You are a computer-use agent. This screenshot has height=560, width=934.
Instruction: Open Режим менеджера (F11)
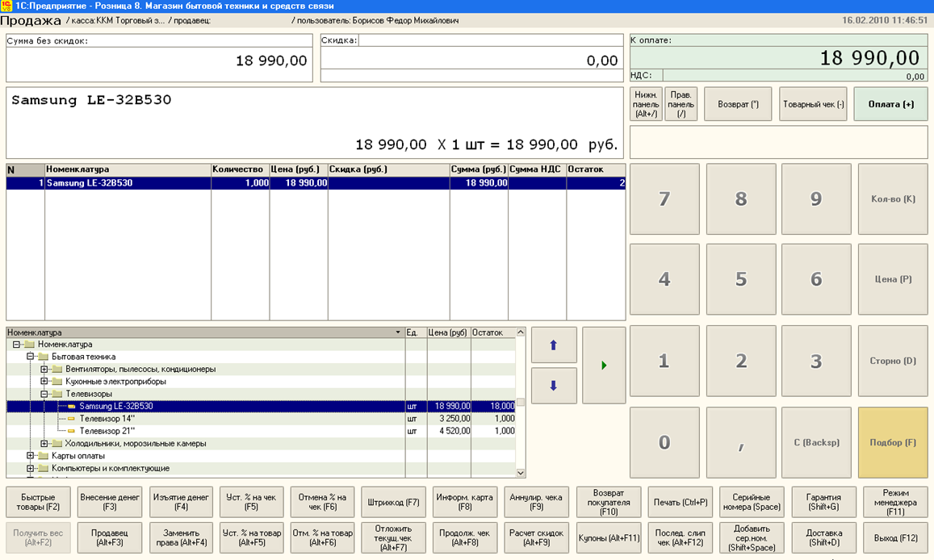click(895, 502)
